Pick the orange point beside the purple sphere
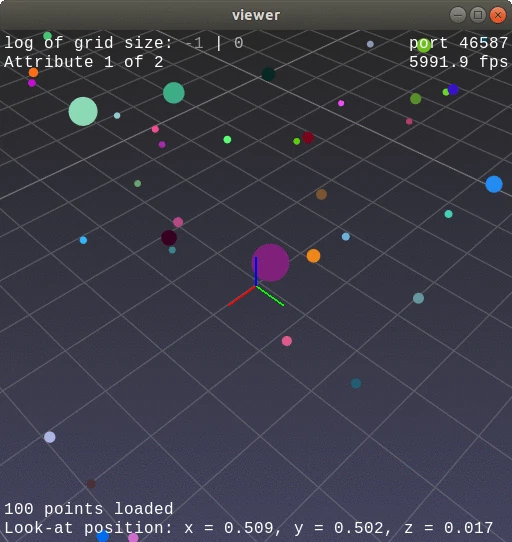 [x=313, y=256]
